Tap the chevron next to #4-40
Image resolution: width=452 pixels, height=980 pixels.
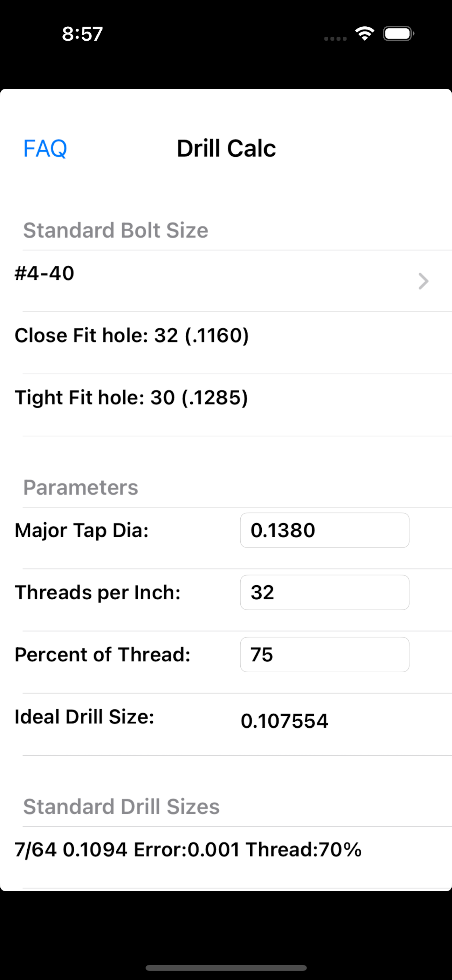click(422, 281)
